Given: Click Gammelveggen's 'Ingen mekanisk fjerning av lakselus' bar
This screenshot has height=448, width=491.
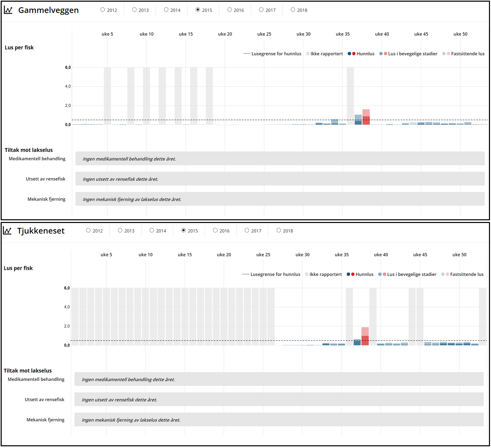Looking at the screenshot, I should pyautogui.click(x=280, y=199).
